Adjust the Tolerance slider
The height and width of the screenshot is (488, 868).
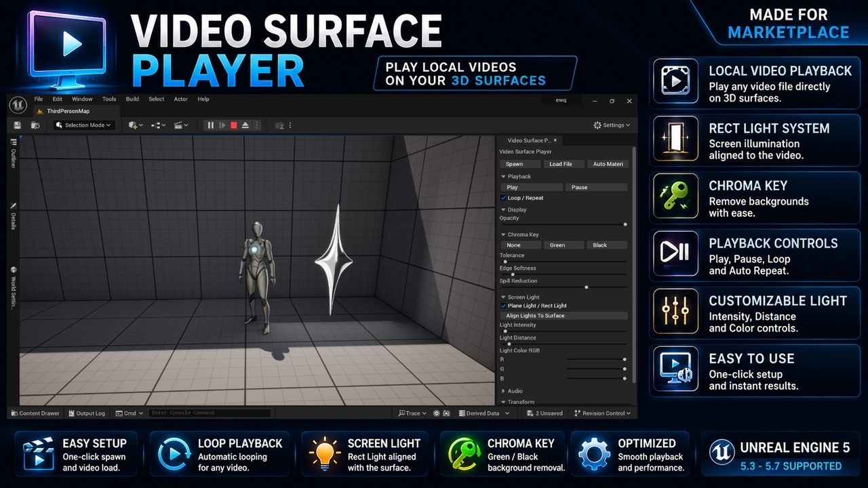(564, 262)
